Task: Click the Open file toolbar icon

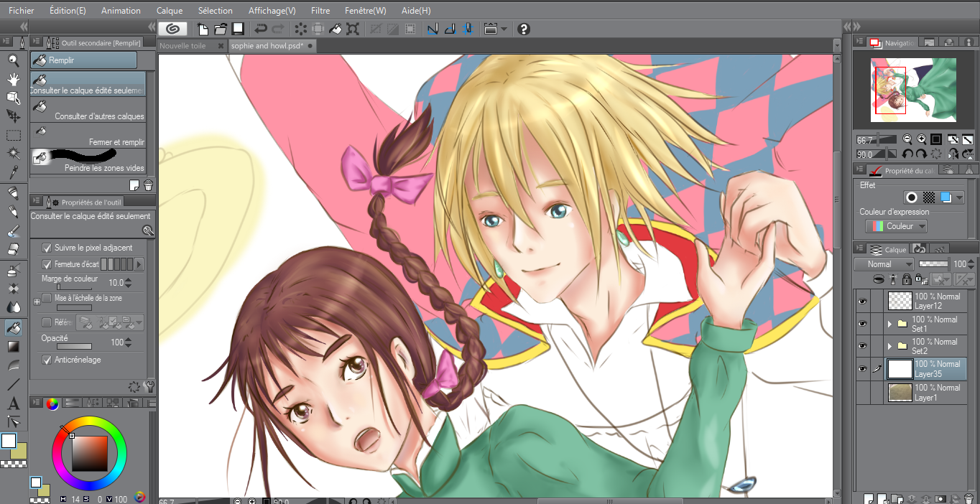Action: [x=221, y=29]
